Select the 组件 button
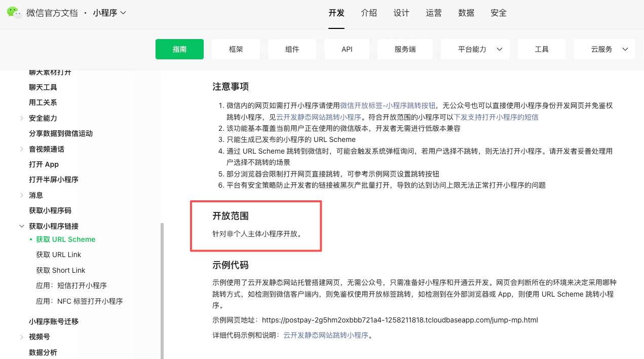 pos(292,49)
